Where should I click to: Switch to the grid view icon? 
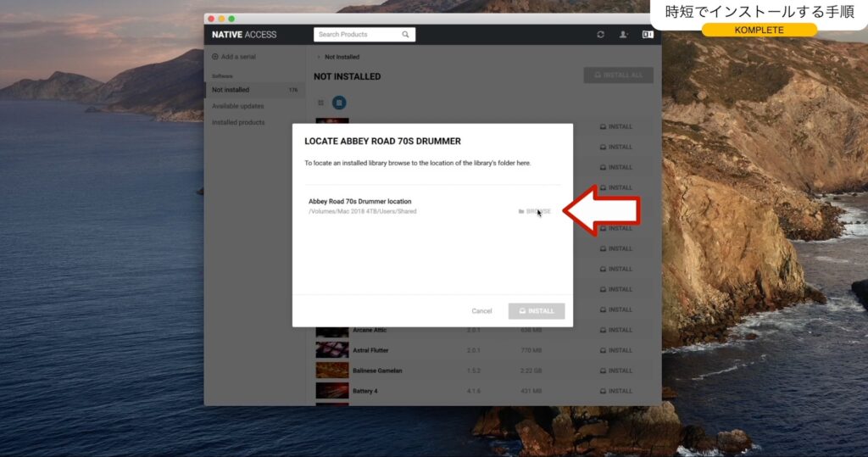[x=320, y=103]
